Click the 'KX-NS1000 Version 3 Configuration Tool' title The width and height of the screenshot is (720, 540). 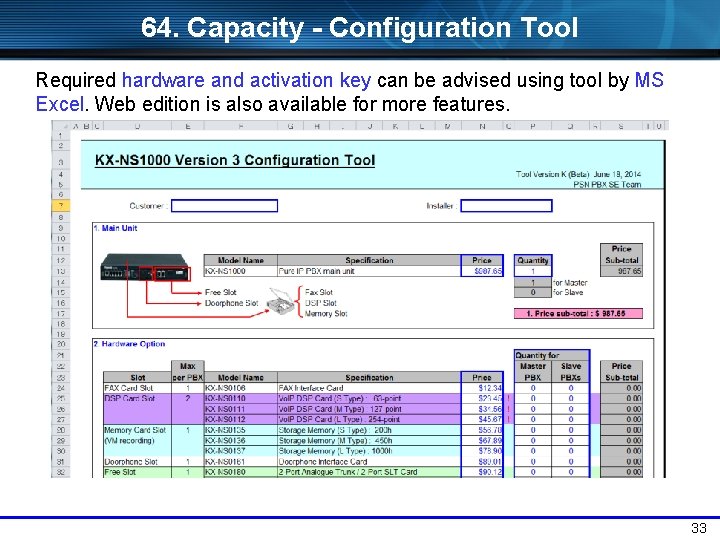click(235, 160)
